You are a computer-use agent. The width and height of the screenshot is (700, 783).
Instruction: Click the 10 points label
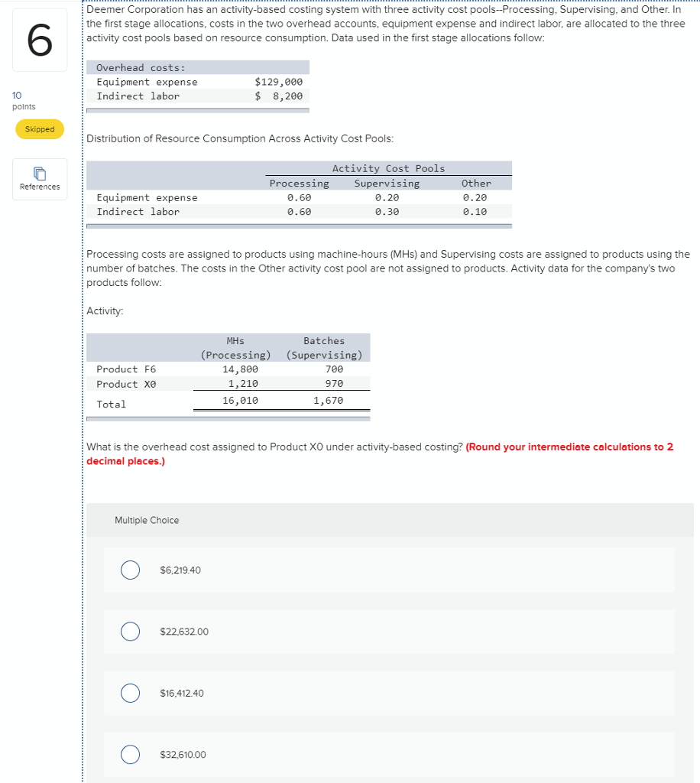(x=24, y=100)
